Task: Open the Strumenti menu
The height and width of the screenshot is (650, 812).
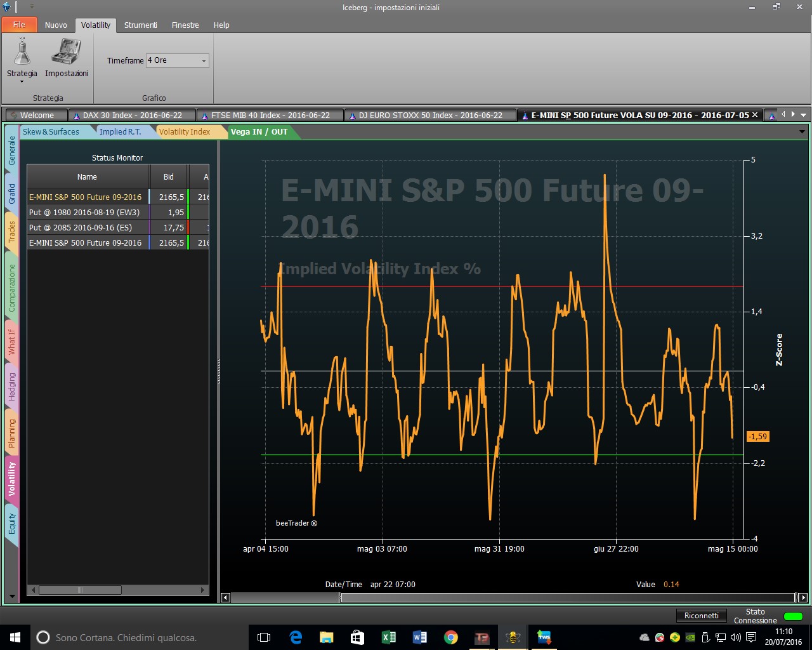Action: [140, 25]
